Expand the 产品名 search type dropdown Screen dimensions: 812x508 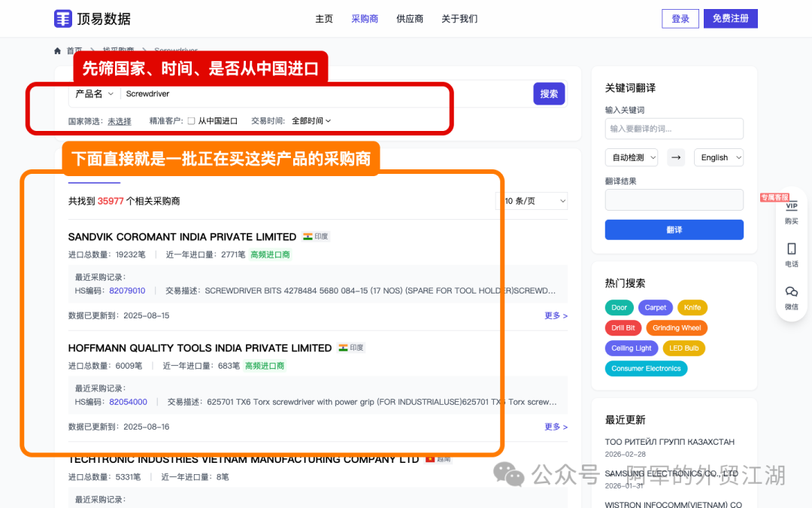click(x=95, y=94)
